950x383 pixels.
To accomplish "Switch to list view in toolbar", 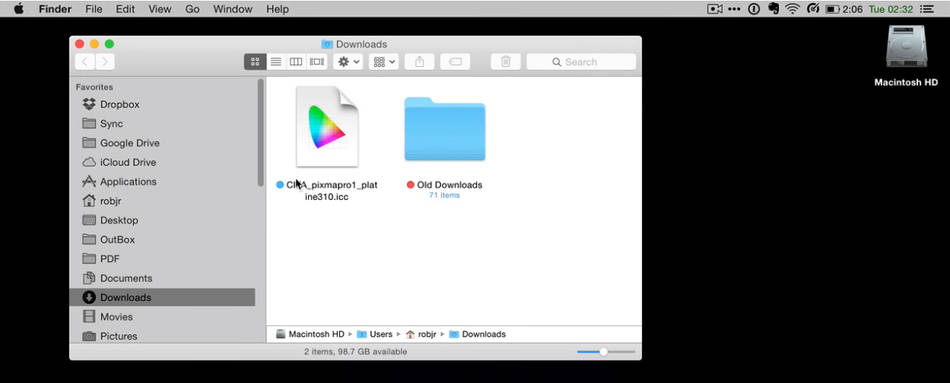I will point(276,62).
